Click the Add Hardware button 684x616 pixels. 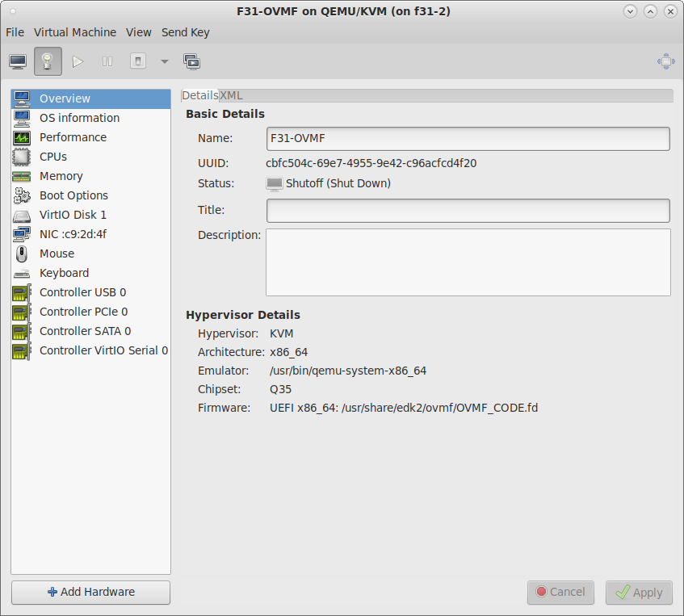coord(90,592)
